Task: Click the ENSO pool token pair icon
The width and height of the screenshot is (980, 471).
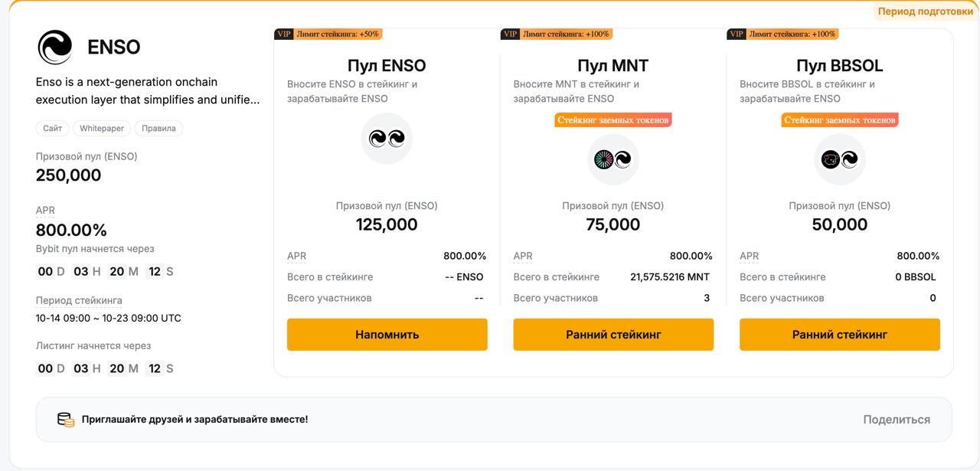Action: point(387,139)
